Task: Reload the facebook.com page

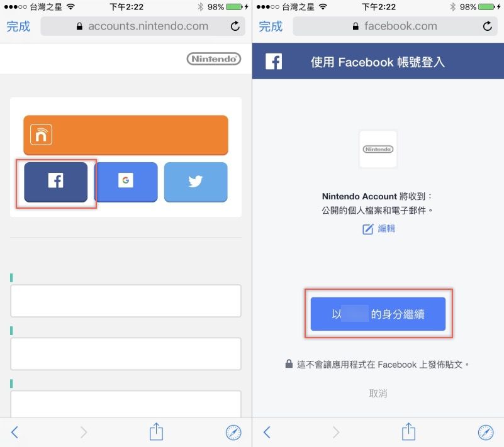Action: coord(487,26)
